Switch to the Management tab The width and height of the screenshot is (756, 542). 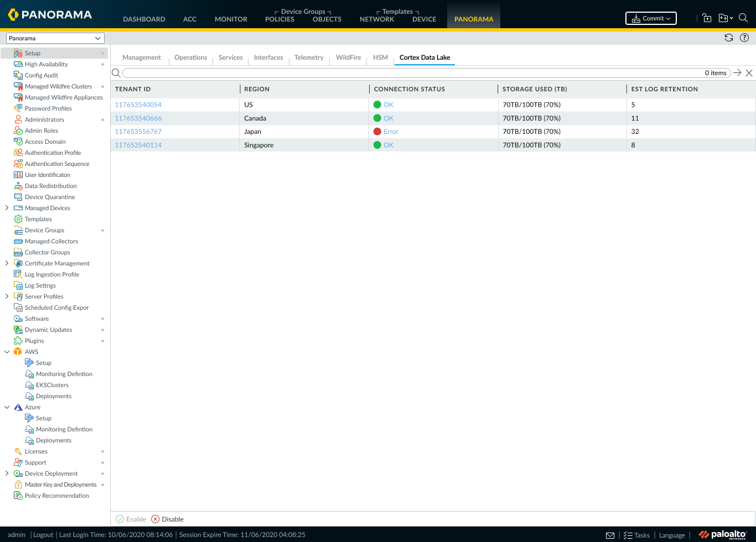[142, 58]
